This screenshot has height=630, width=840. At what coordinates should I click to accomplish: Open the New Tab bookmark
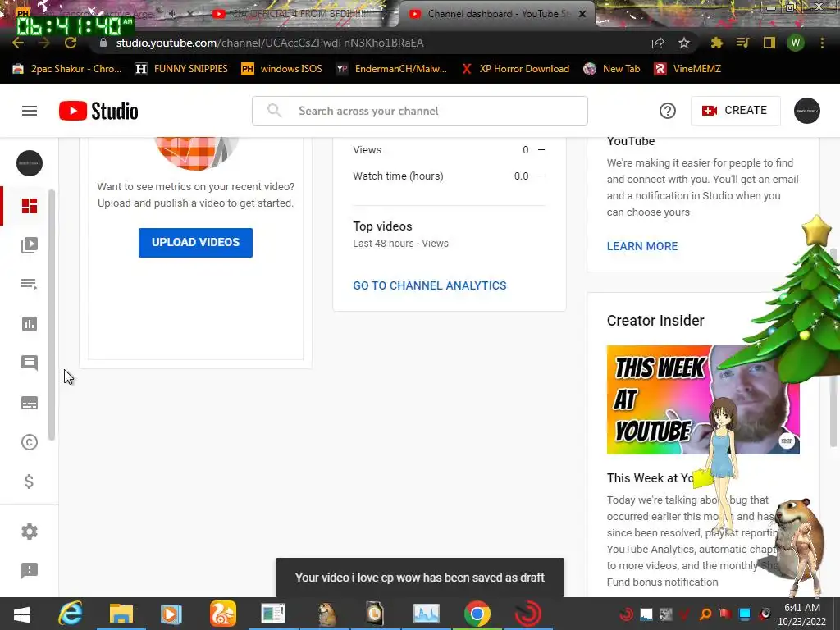click(x=612, y=69)
